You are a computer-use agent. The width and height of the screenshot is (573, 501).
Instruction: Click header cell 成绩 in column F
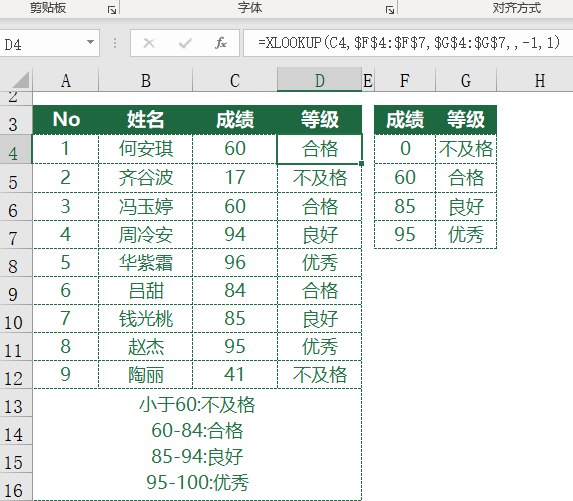(x=405, y=120)
